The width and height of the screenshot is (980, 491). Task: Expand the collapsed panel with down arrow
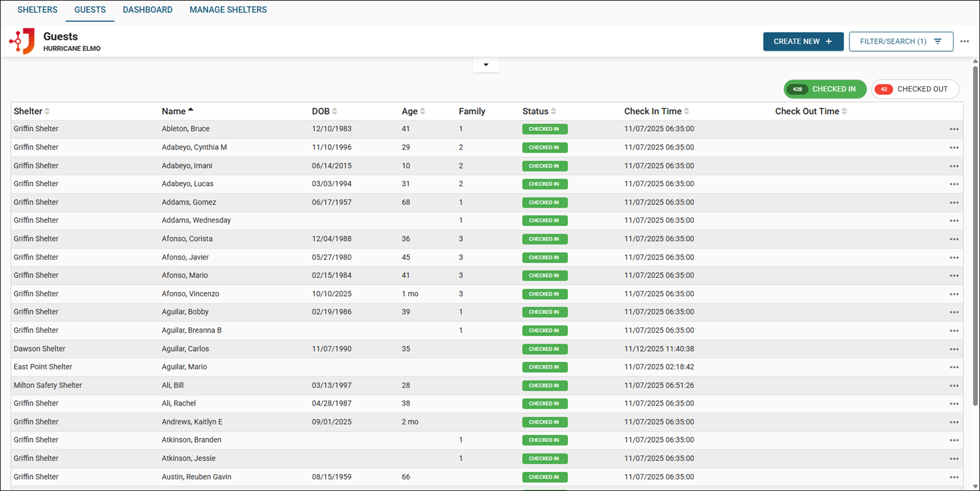point(486,65)
